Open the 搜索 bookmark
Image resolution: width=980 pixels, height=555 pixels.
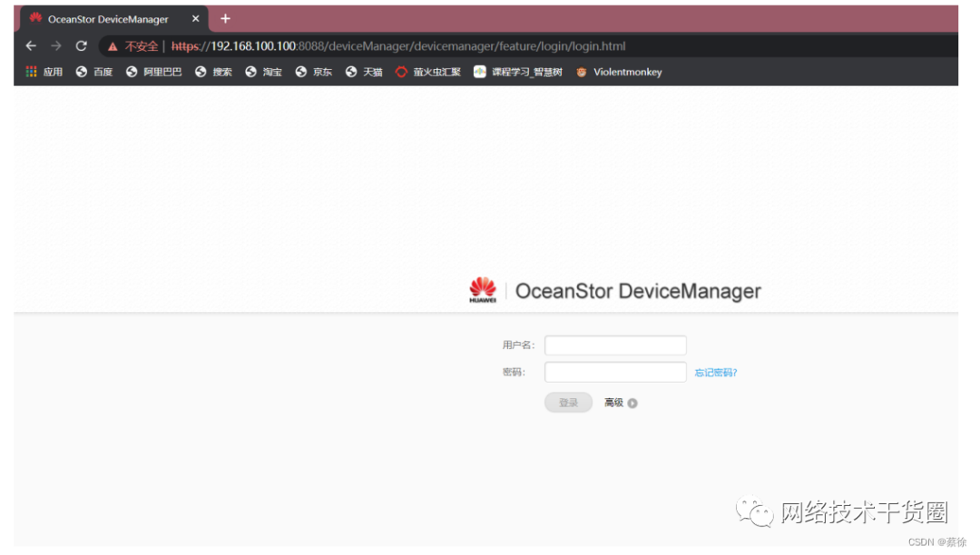(x=213, y=72)
